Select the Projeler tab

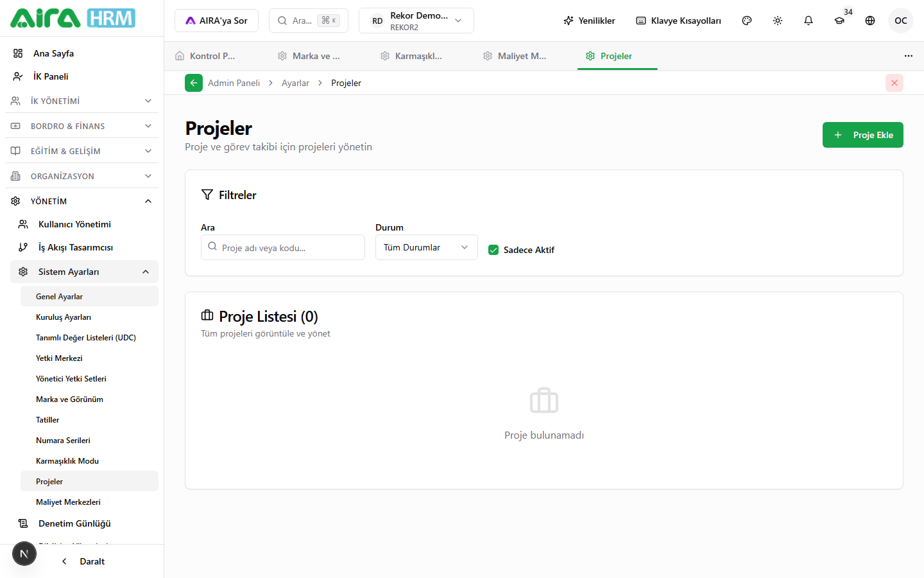coord(617,56)
